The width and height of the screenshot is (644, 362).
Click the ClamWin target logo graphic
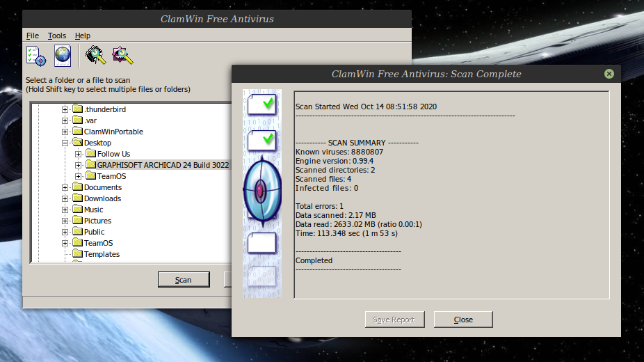pos(262,191)
